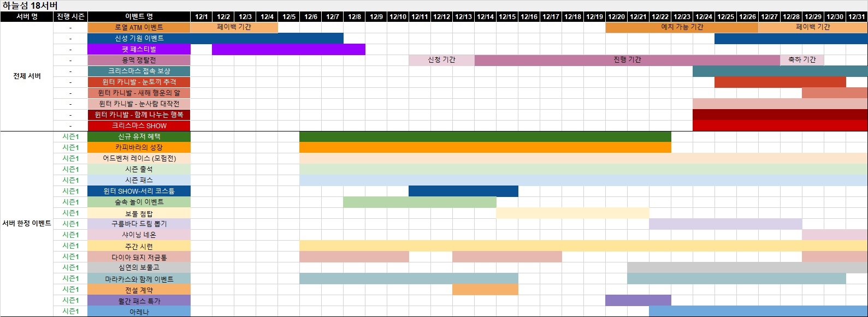
Task: Click the 서버 한정 이벤트 merged group cell
Action: pyautogui.click(x=27, y=224)
